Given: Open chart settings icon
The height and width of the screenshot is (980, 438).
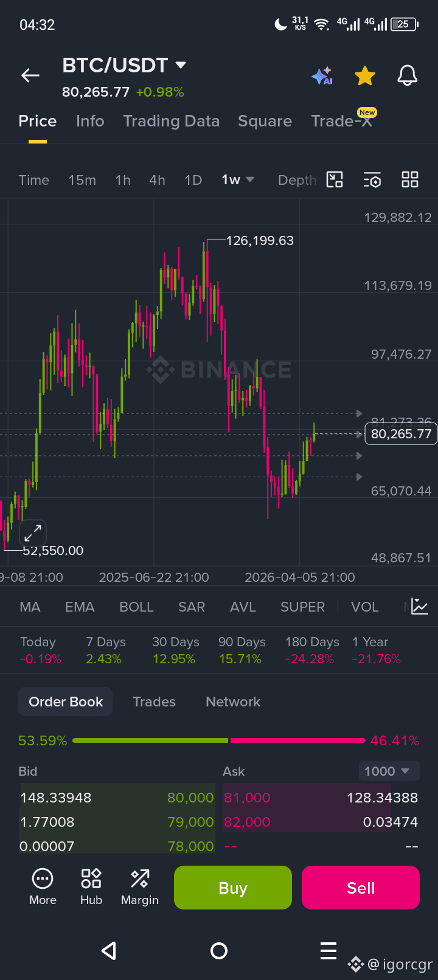Looking at the screenshot, I should pos(372,180).
